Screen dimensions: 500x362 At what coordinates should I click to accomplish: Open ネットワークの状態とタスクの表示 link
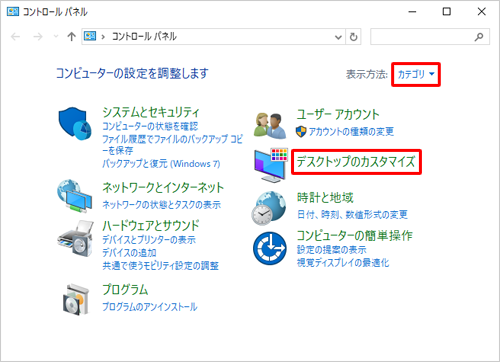click(161, 204)
